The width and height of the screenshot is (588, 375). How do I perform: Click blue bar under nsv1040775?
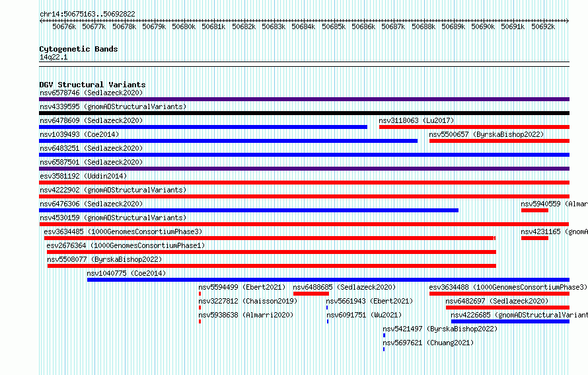pos(328,280)
